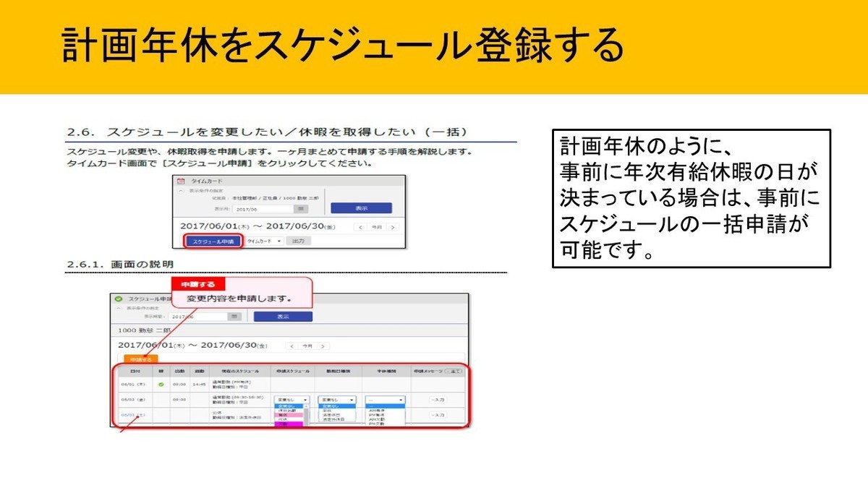868x488 pixels.
Task: Click green approval checkmark in 06/01 row
Action: pos(161,384)
